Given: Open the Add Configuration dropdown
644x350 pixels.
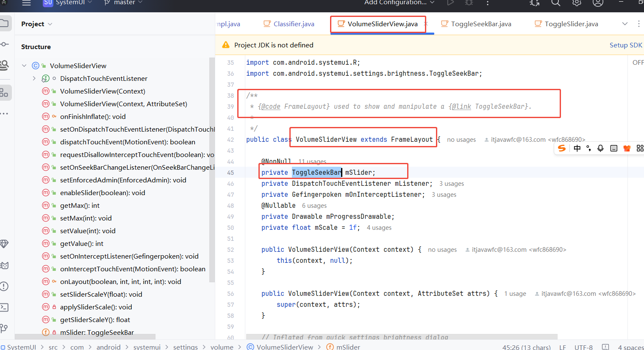Looking at the screenshot, I should (x=399, y=3).
